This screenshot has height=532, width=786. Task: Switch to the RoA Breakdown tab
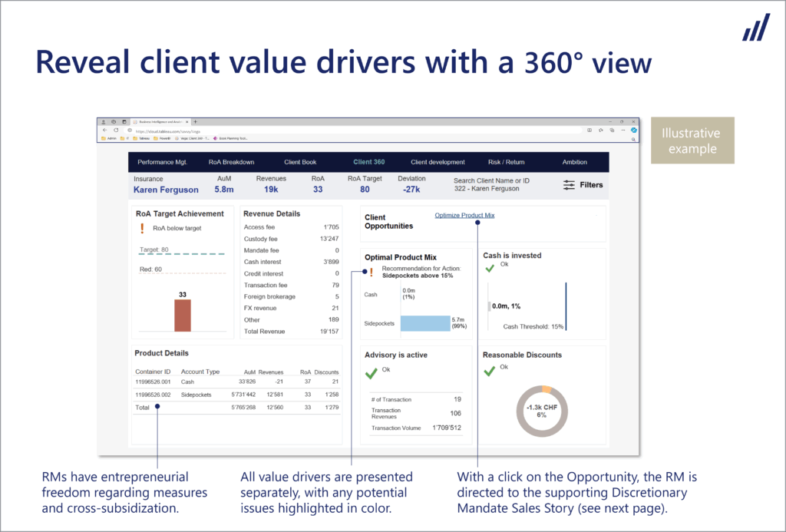(x=231, y=162)
